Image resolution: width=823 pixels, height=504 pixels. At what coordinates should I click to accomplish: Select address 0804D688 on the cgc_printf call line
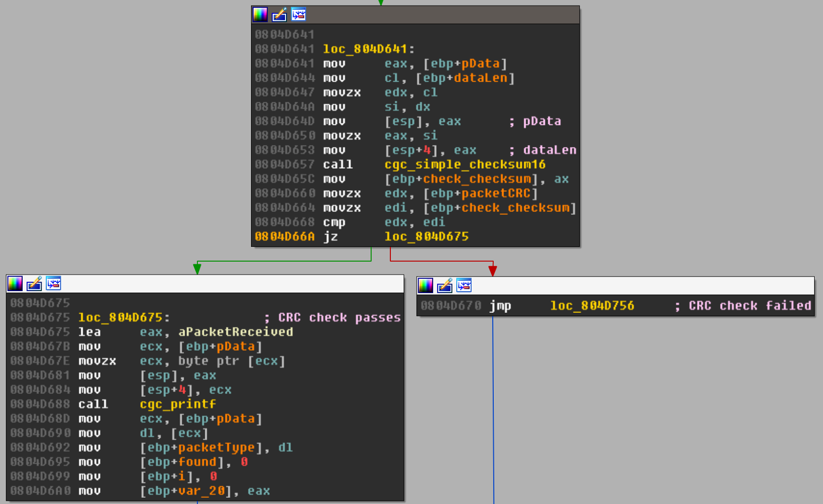(x=40, y=404)
